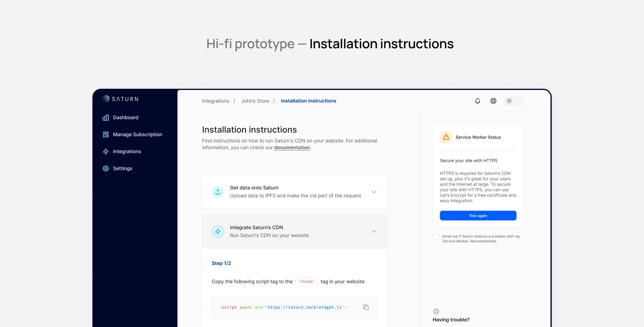Navigate to John's Store breadcrumb
Image resolution: width=644 pixels, height=327 pixels.
point(255,101)
